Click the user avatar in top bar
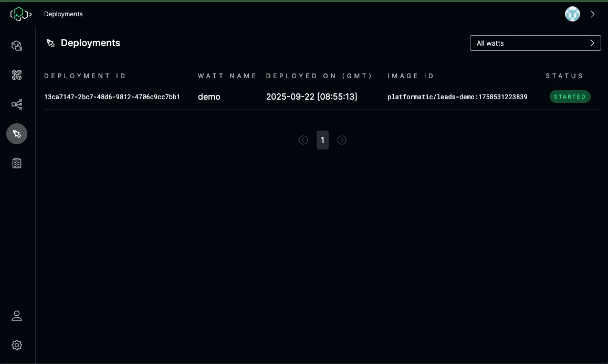 point(572,14)
